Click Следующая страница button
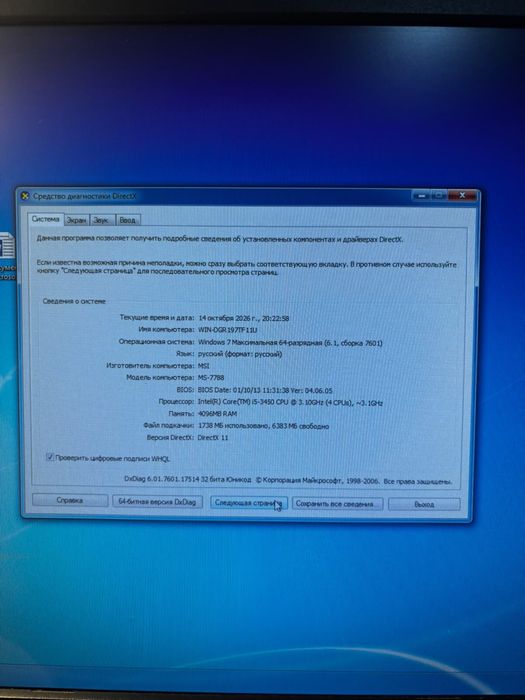Image resolution: width=525 pixels, height=700 pixels. 248,503
